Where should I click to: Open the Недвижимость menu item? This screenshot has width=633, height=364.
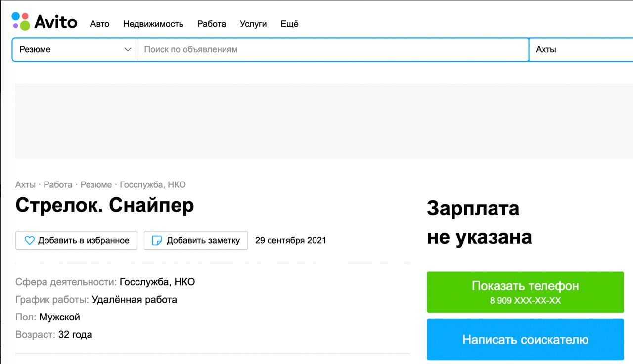[x=153, y=24]
